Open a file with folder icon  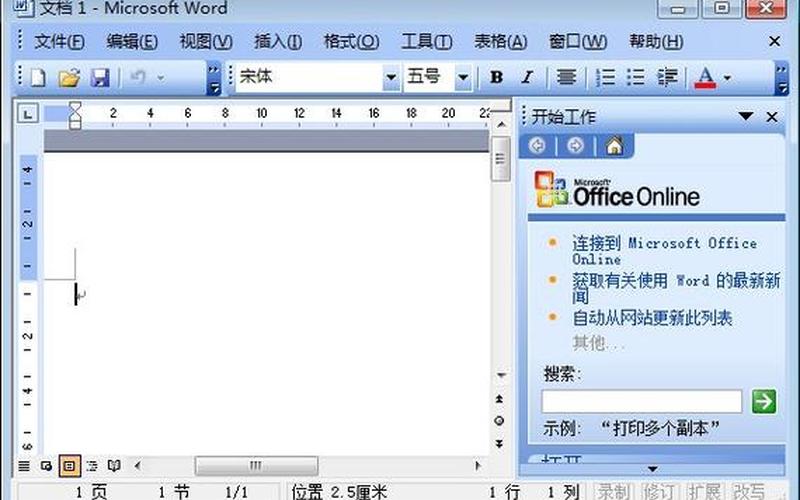[x=69, y=78]
